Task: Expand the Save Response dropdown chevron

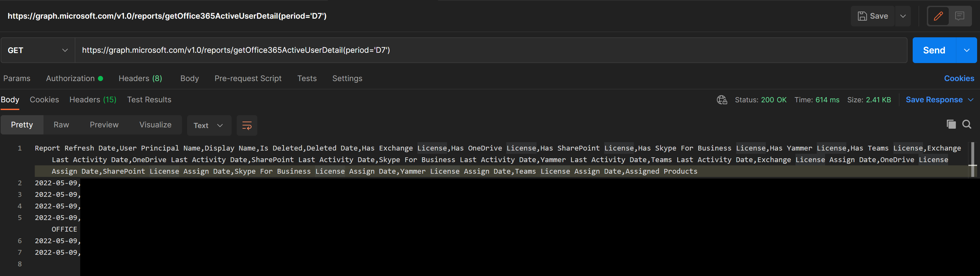Action: pyautogui.click(x=971, y=100)
